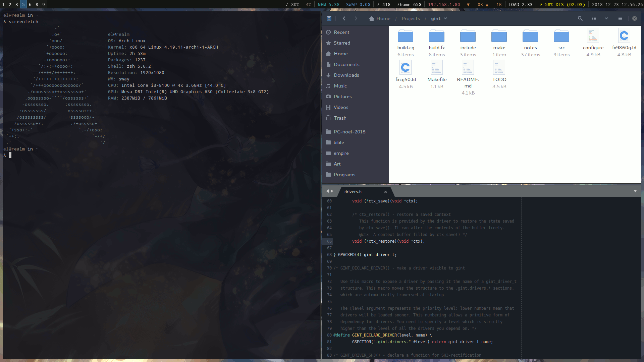Viewport: 644px width, 362px height.
Task: Open file manager hamburger menu
Action: click(620, 18)
